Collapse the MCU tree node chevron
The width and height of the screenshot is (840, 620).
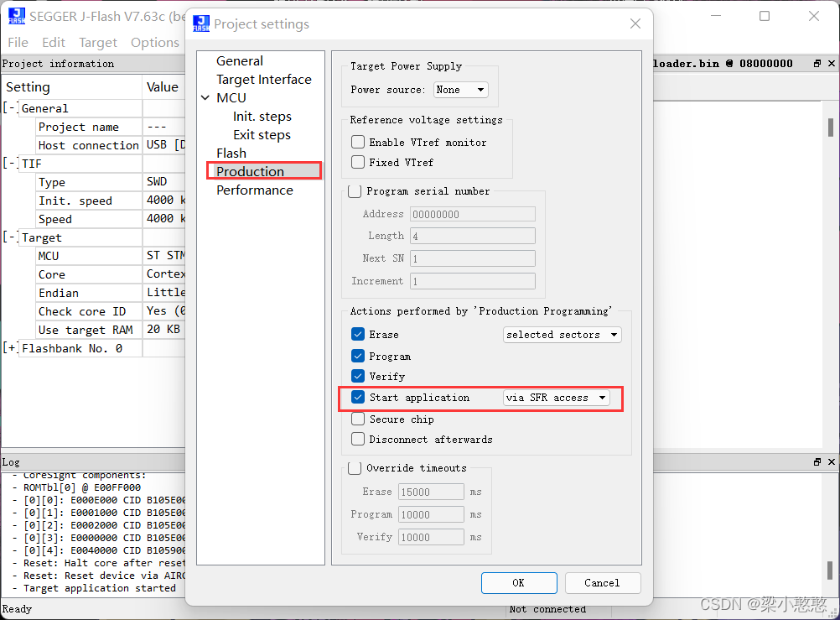point(205,97)
